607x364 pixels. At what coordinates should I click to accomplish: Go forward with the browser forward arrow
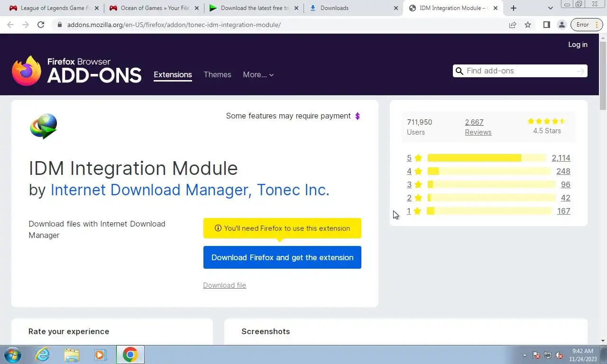(x=26, y=25)
